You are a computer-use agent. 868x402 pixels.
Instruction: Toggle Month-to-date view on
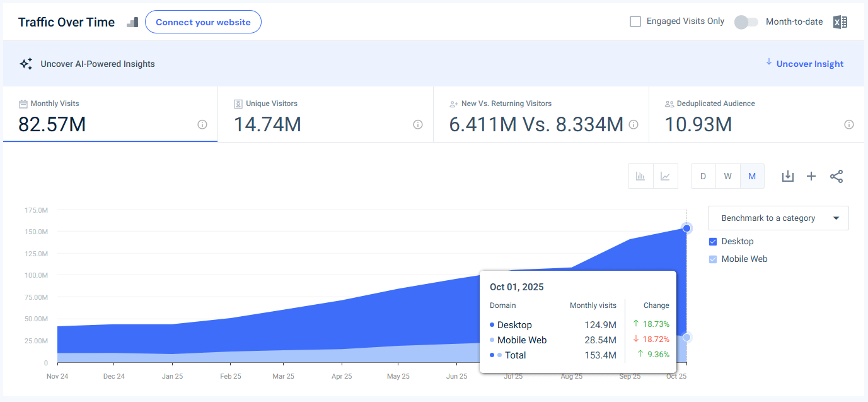(746, 21)
